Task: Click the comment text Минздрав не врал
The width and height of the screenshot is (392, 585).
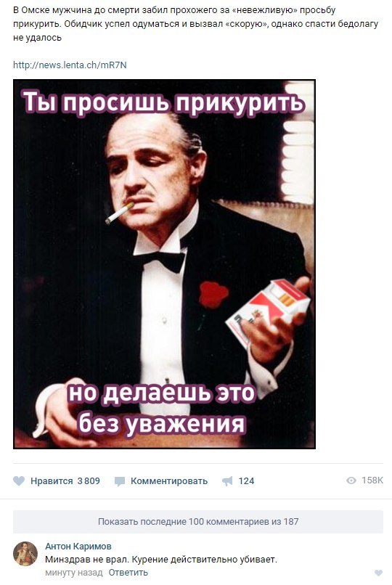Action: tap(161, 560)
